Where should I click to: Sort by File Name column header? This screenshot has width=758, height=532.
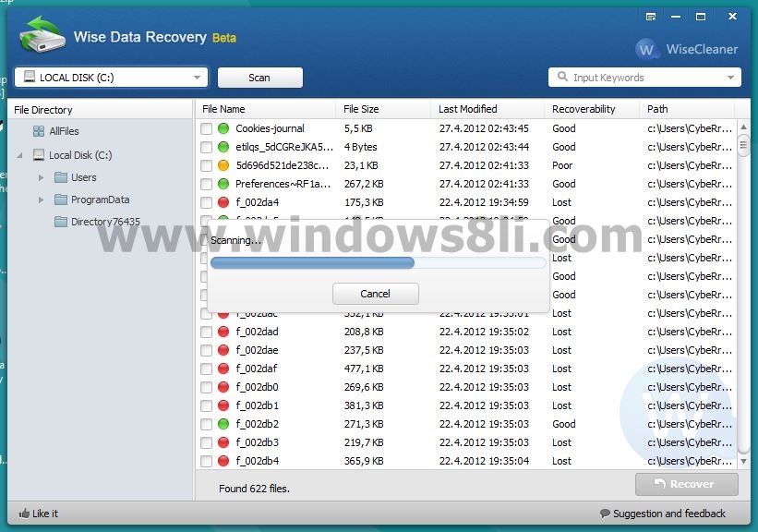click(265, 109)
